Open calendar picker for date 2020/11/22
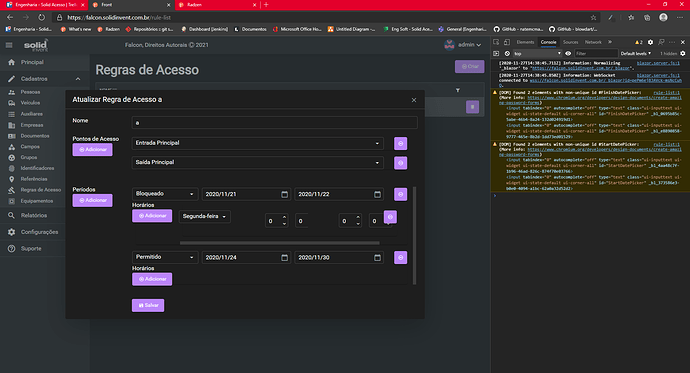This screenshot has height=373, width=690. click(378, 194)
